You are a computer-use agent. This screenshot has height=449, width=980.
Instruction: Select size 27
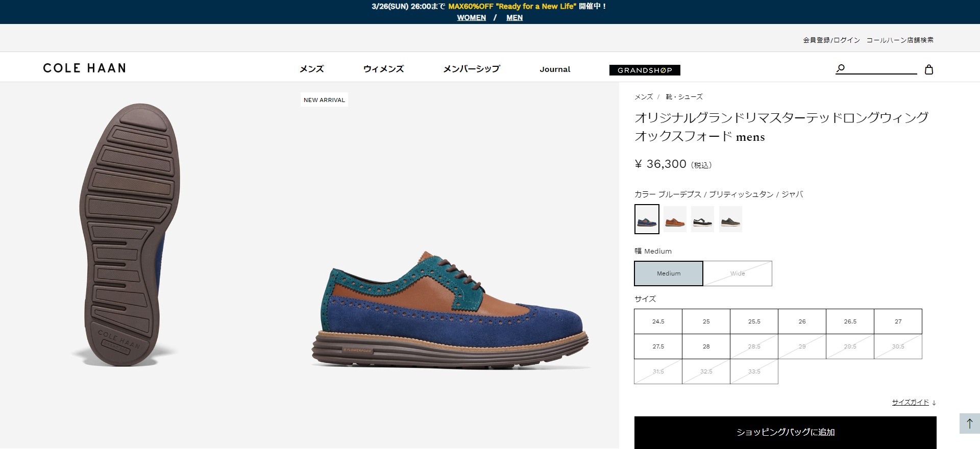pos(898,321)
